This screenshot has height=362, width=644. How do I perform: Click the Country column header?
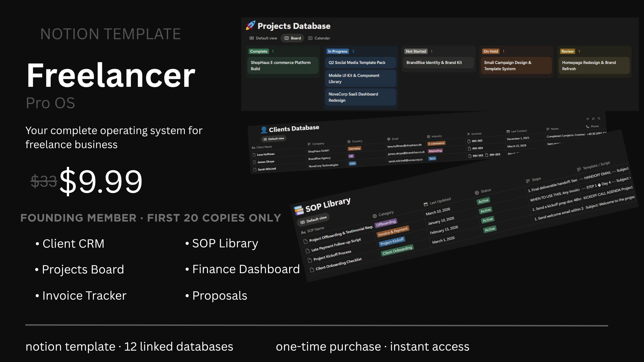click(355, 141)
